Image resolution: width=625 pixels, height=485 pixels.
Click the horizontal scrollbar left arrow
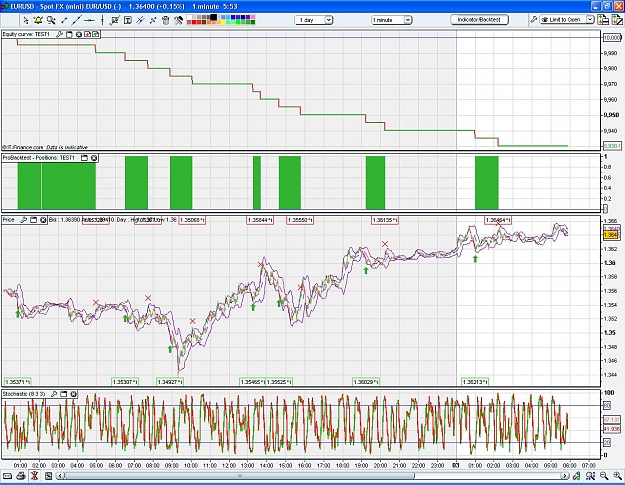60,476
